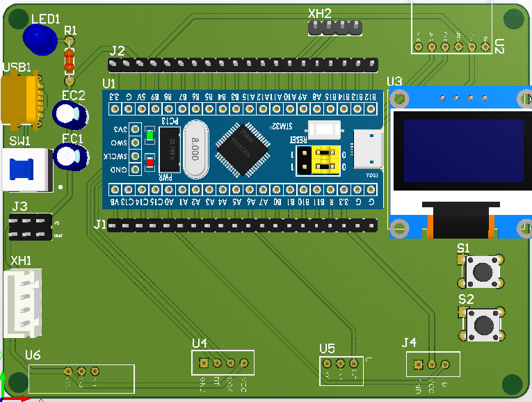Click the U3 designator label
The width and height of the screenshot is (532, 402).
click(394, 81)
